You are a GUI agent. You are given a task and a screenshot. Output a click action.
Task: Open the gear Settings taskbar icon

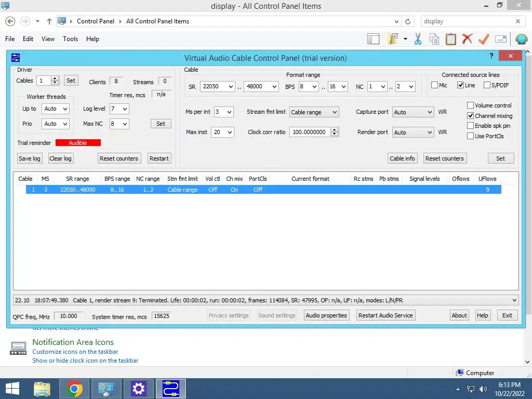(138, 389)
